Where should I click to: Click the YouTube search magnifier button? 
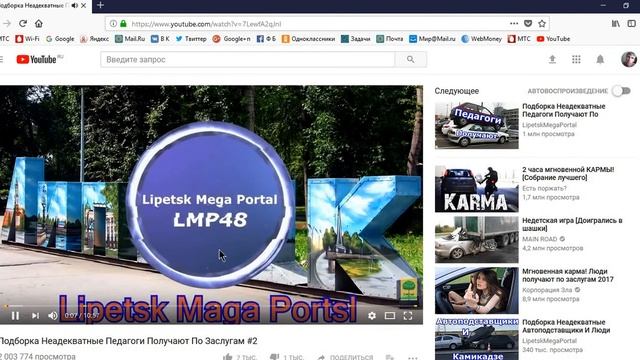(411, 60)
